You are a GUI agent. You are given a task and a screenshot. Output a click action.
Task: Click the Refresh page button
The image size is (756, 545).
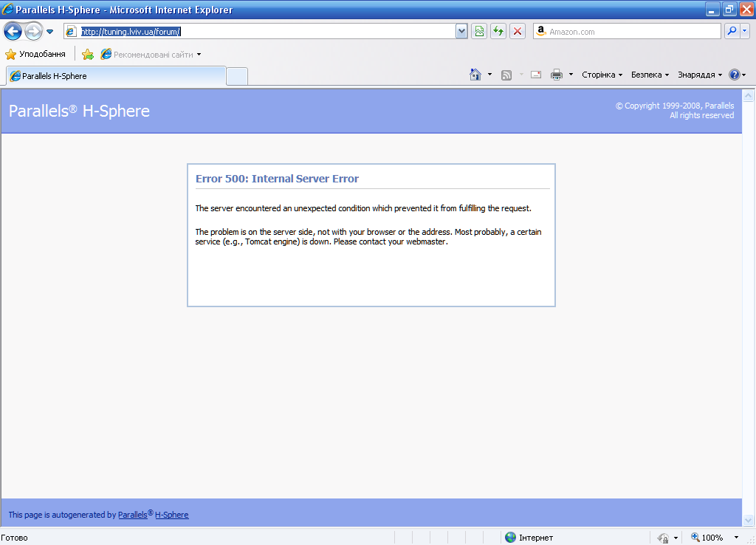(x=498, y=32)
